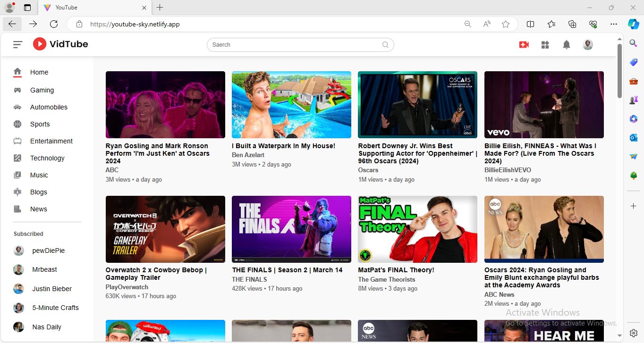The image size is (644, 343).
Task: Click the browser address bar URL
Action: [x=135, y=24]
